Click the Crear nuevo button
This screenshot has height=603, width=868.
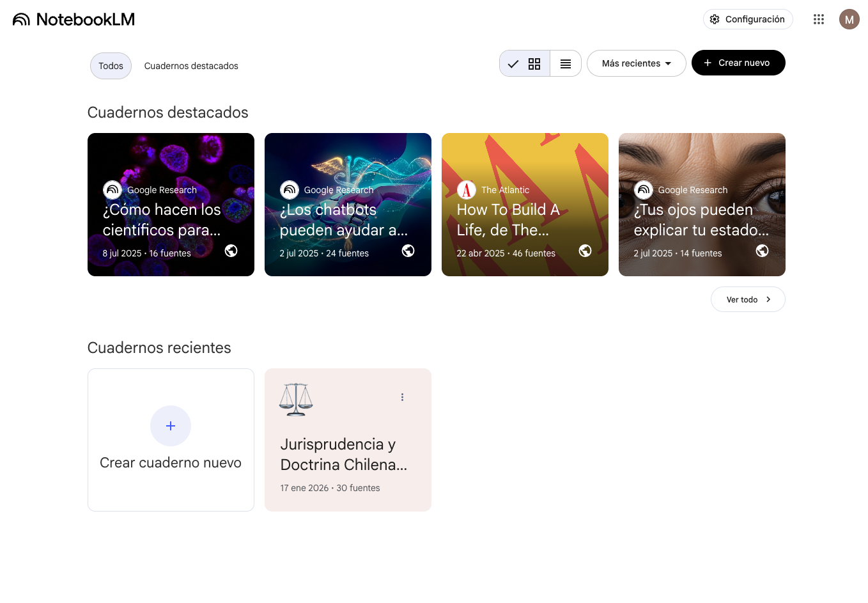(738, 63)
